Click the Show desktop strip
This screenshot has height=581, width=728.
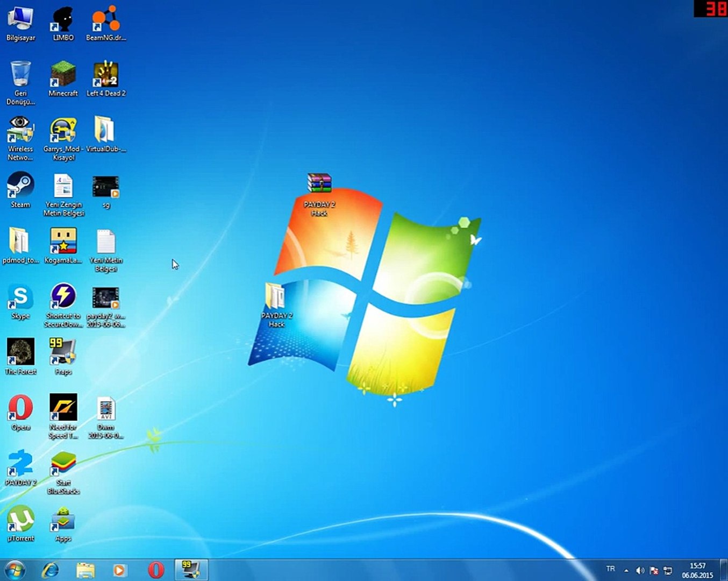pos(724,570)
